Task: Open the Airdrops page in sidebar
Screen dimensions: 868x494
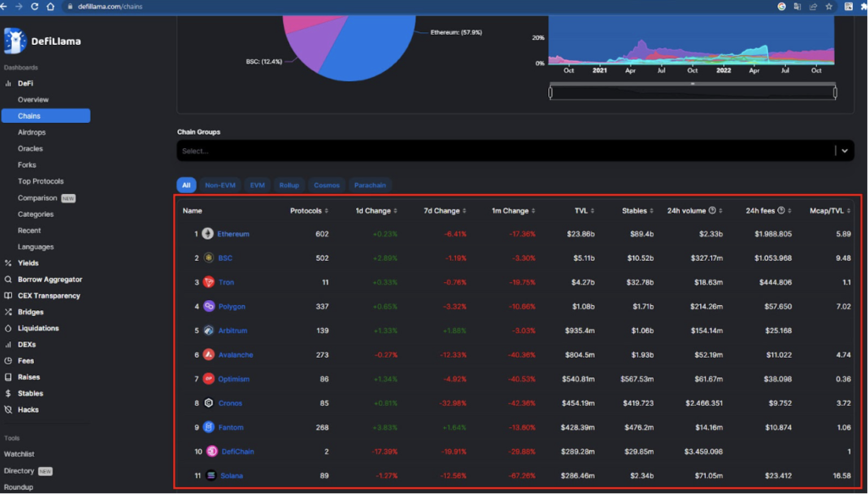Action: (x=31, y=132)
